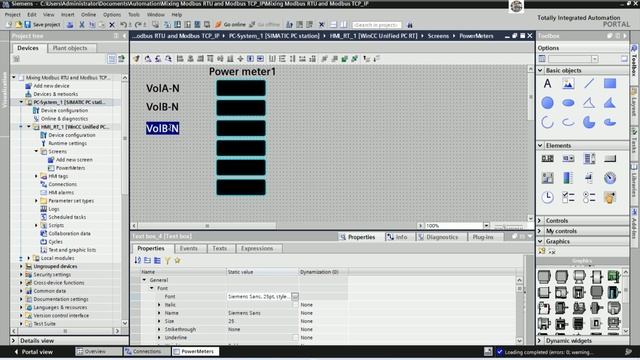This screenshot has width=640, height=360.
Task: Switch to the Expressions tab in inspector
Action: coord(257,248)
